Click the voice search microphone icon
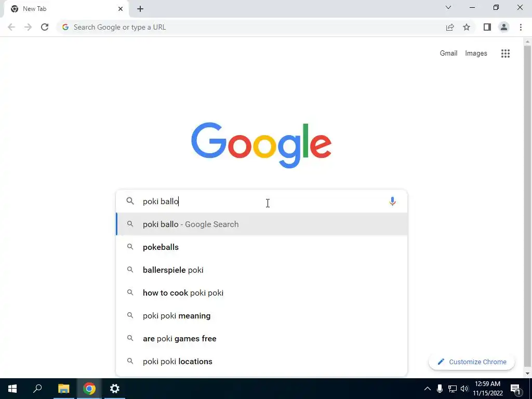Screen dimensions: 532x399 pos(392,201)
